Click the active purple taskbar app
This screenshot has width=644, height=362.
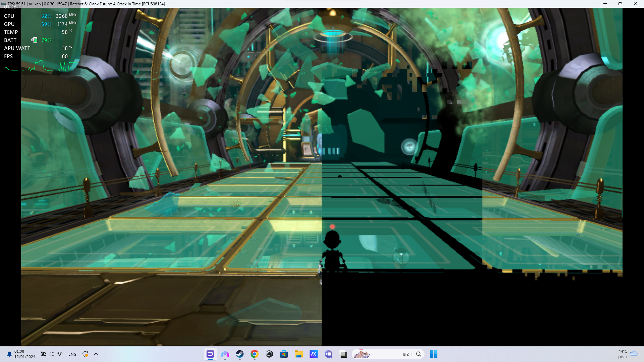210,354
